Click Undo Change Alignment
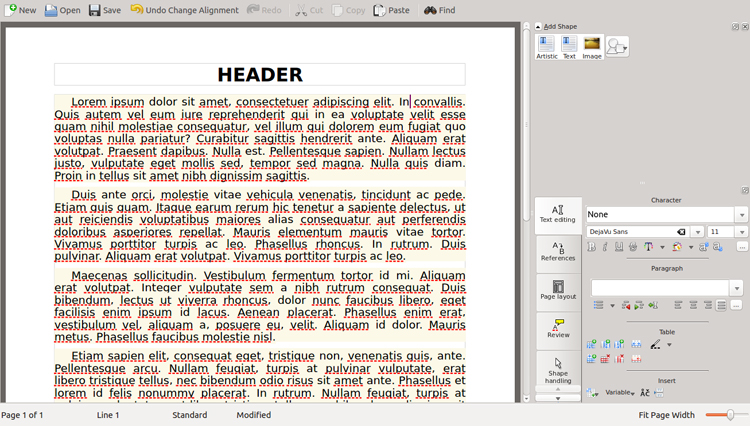Screen dimensions: 750x426 185,10
